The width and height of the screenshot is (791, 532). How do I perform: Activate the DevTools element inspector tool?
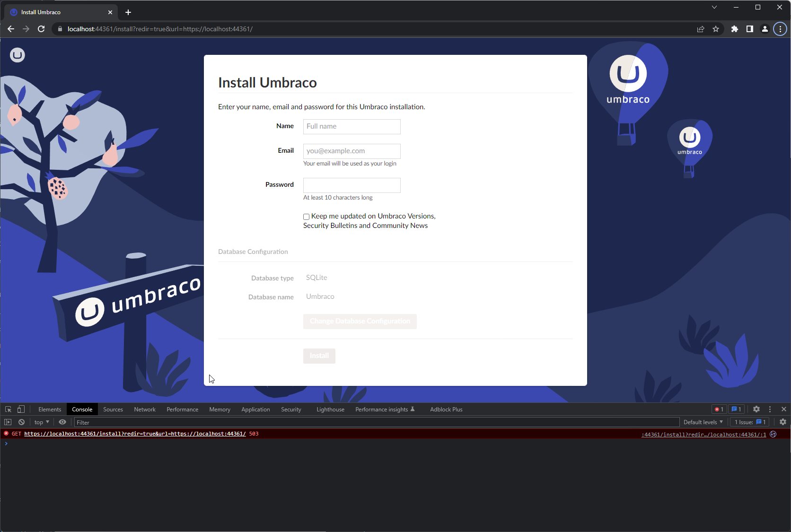[8, 410]
